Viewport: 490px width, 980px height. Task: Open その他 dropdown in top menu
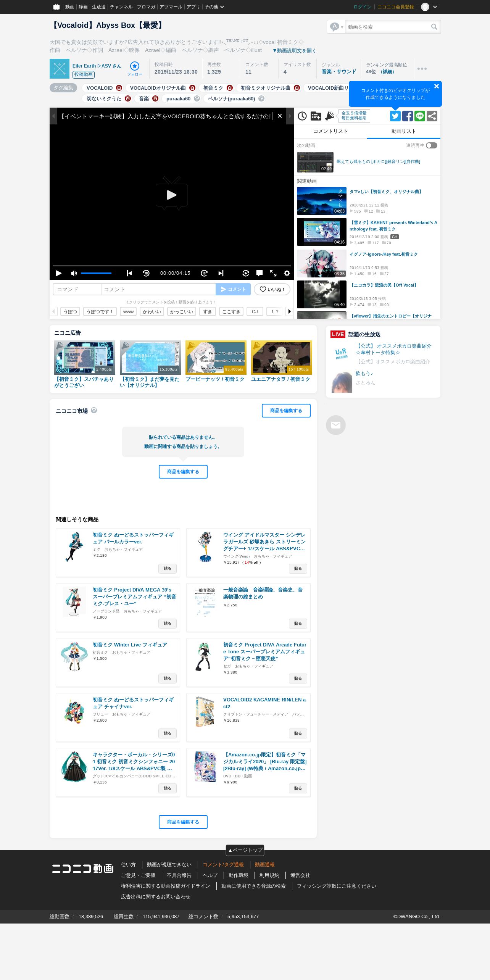[214, 7]
